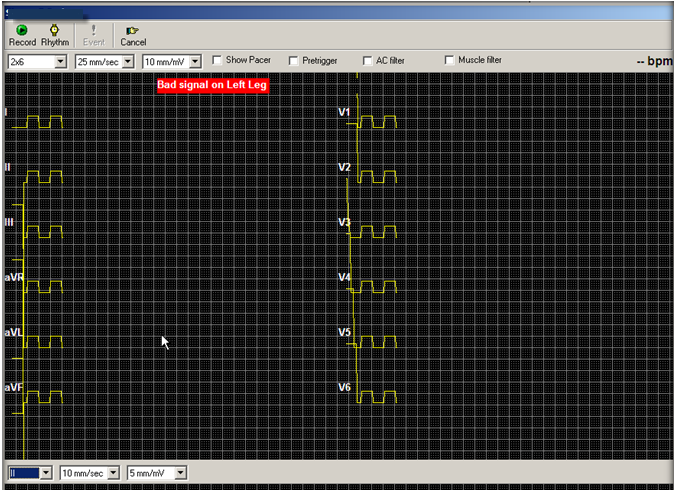Select the V6 lead label
675x490 pixels.
coord(344,386)
